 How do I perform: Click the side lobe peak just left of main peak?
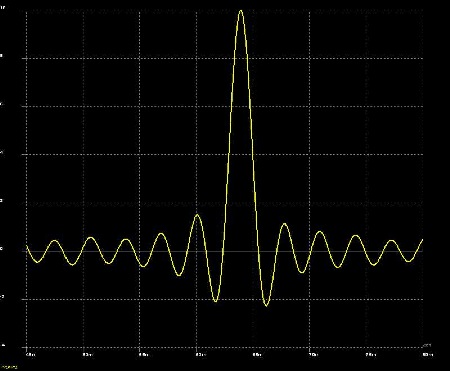(197, 215)
